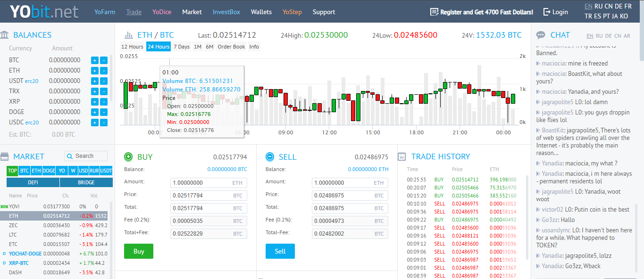Switch chat language to RU
This screenshot has width=644, height=279.
tap(599, 36)
